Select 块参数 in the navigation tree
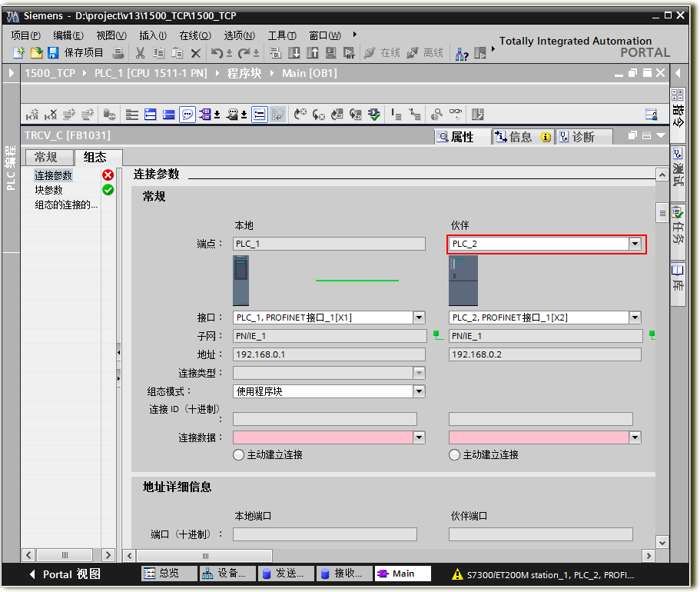Viewport: 700px width, 592px height. (x=48, y=191)
